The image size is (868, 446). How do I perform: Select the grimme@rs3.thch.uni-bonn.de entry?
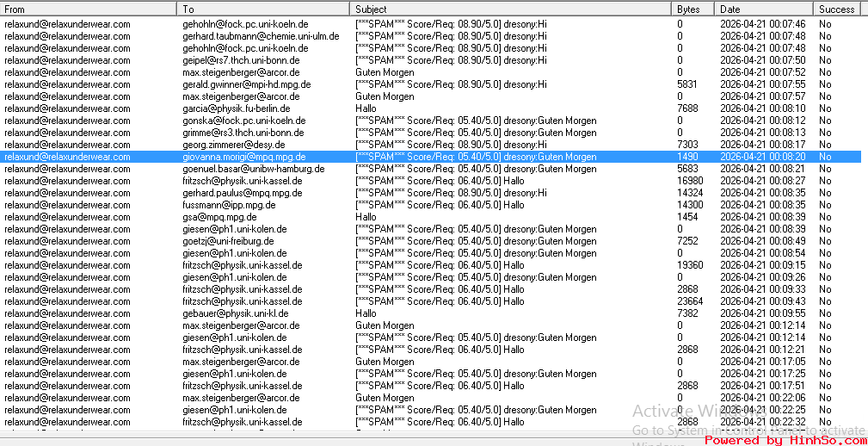[243, 133]
